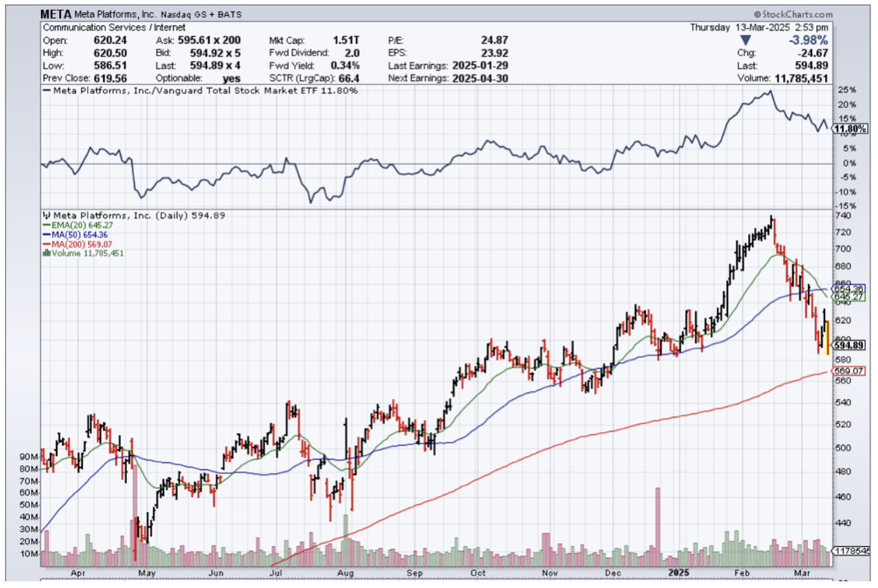Click the relative strength legend line marker
The height and width of the screenshot is (588, 878).
click(x=47, y=91)
